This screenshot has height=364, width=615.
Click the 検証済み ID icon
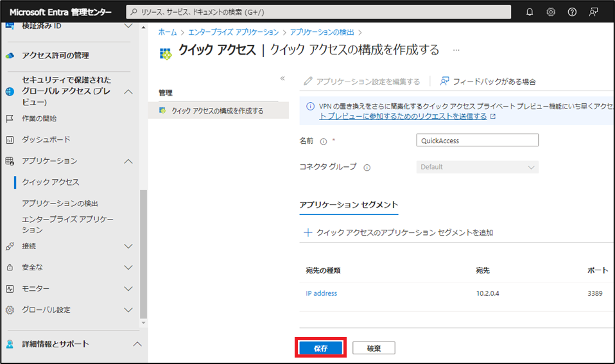tap(10, 26)
